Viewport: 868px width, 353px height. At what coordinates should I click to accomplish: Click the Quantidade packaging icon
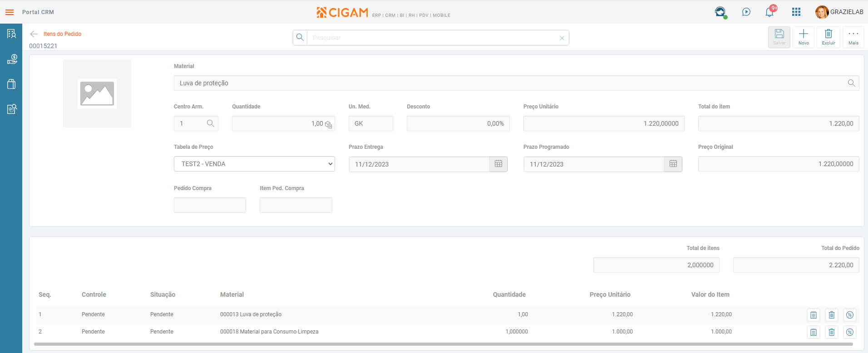(x=329, y=125)
